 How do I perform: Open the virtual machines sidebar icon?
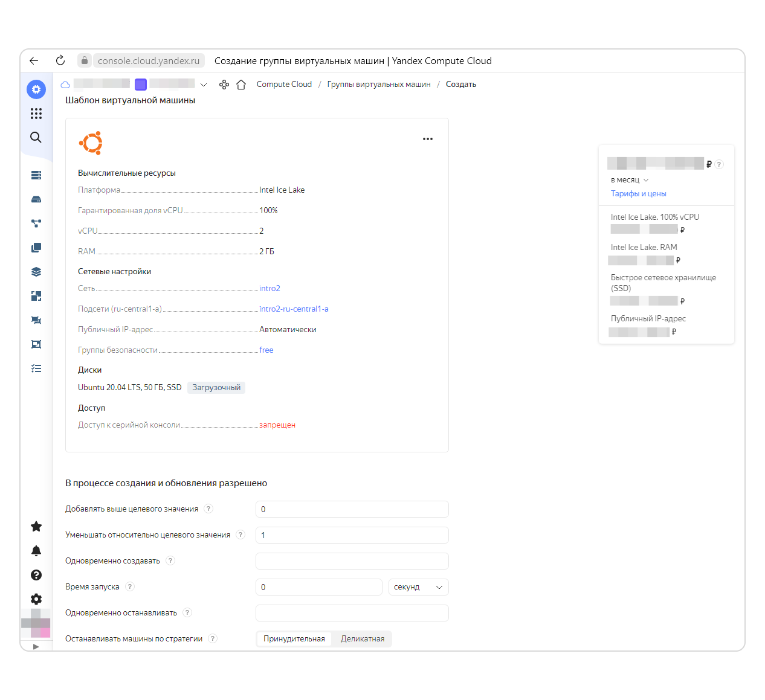(x=36, y=175)
